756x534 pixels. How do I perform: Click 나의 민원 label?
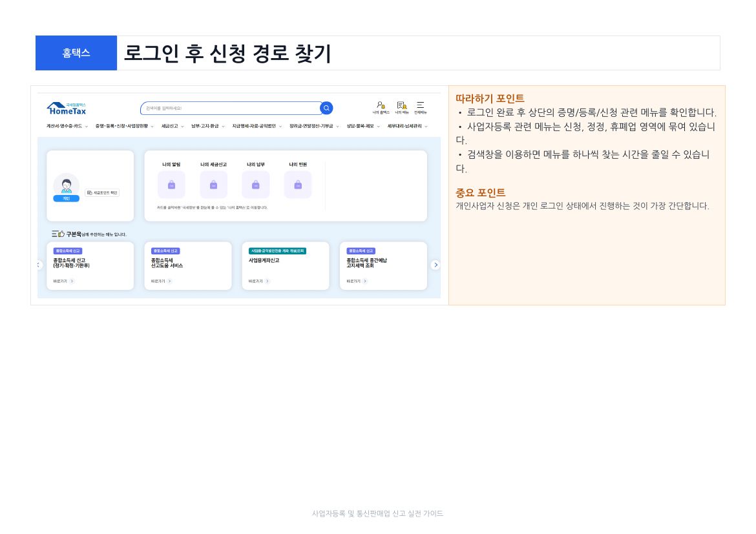pyautogui.click(x=298, y=165)
